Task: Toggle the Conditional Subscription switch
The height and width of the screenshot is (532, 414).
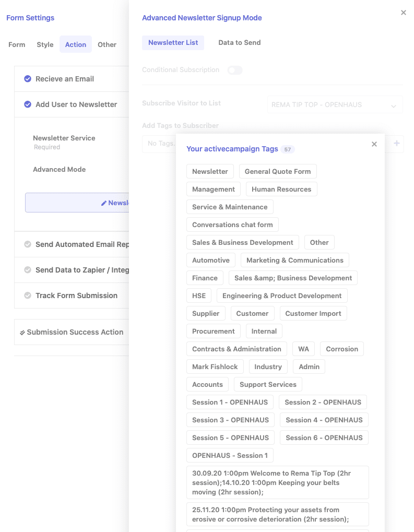Action: pos(234,70)
